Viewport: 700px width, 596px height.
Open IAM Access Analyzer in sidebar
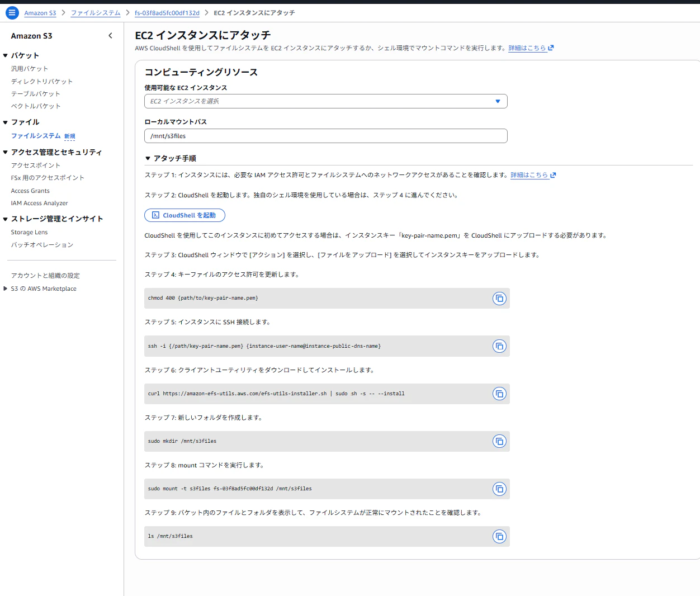(x=40, y=204)
